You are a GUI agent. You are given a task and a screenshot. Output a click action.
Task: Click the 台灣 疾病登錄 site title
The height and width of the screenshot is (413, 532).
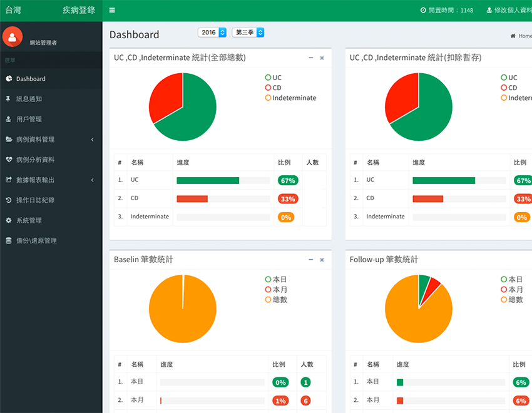(x=51, y=10)
